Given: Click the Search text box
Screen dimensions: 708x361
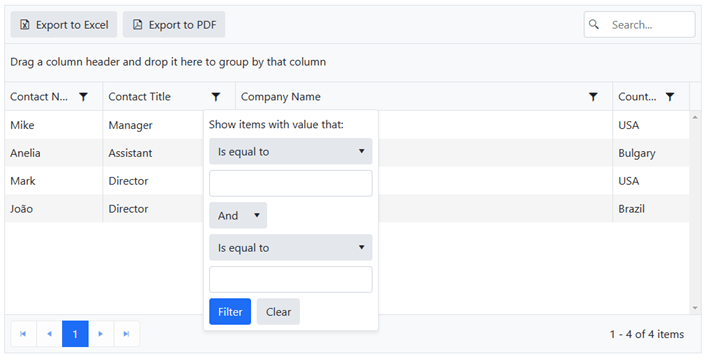Looking at the screenshot, I should coord(639,24).
